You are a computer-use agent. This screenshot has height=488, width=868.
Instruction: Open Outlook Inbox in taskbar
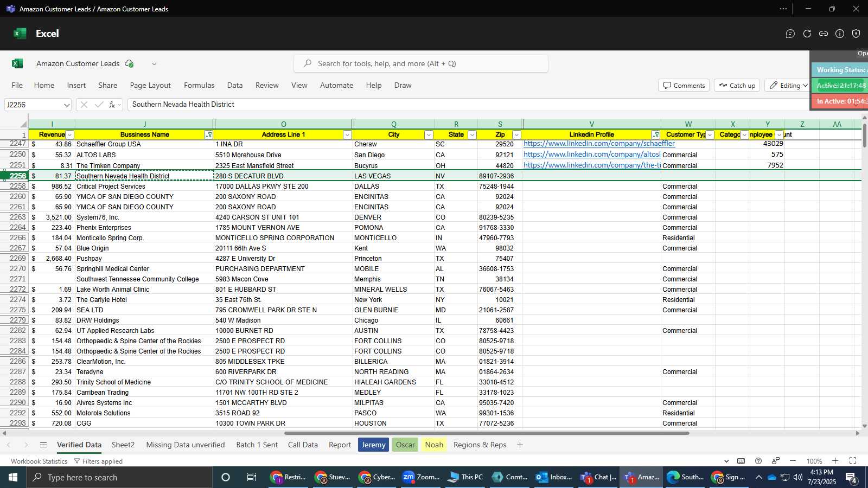554,477
